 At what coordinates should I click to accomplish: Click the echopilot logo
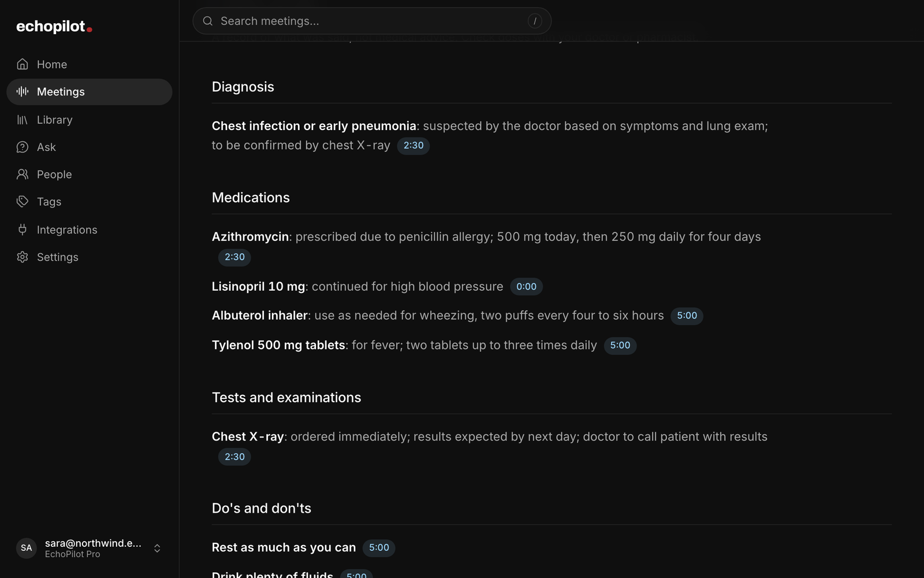tap(54, 27)
